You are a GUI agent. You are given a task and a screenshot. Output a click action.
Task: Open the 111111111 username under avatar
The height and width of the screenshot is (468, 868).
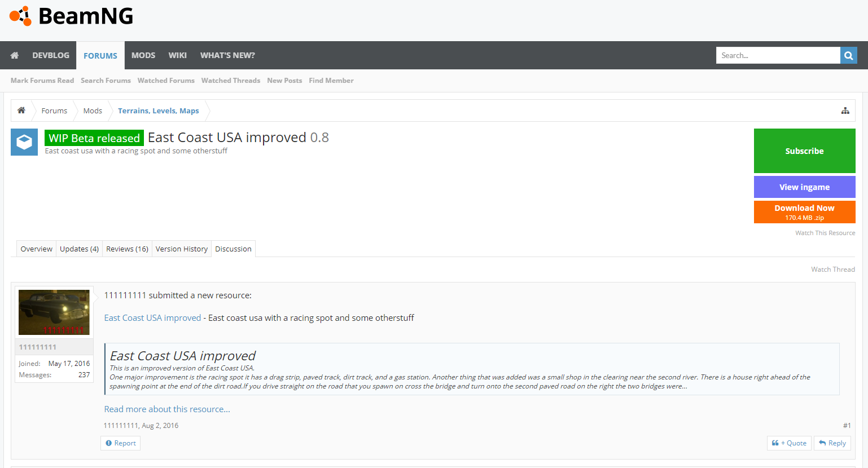[38, 347]
